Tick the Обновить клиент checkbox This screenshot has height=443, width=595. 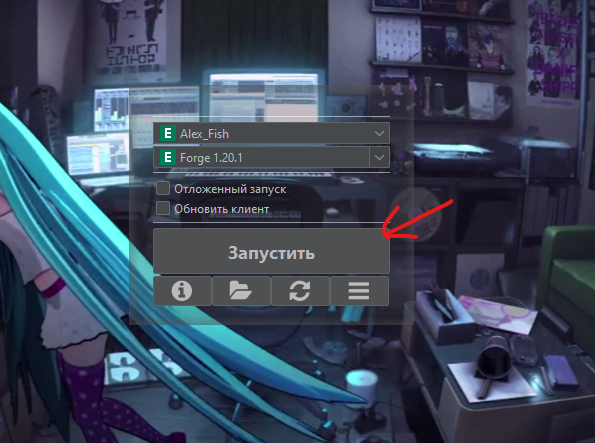click(163, 208)
